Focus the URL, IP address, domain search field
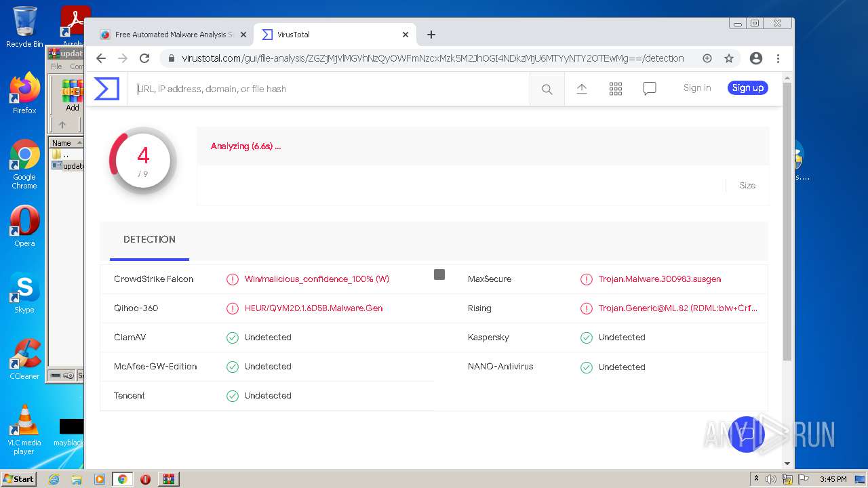The width and height of the screenshot is (868, 488). click(328, 89)
